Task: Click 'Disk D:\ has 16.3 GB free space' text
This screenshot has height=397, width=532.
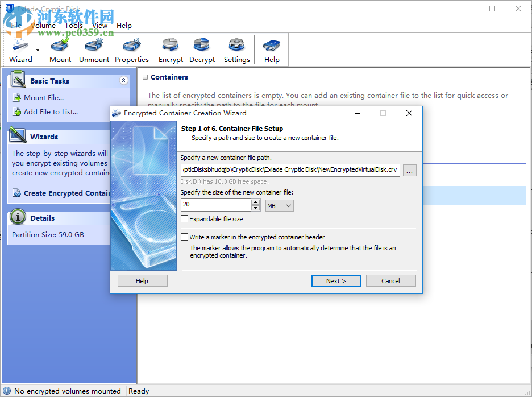Action: tap(225, 181)
